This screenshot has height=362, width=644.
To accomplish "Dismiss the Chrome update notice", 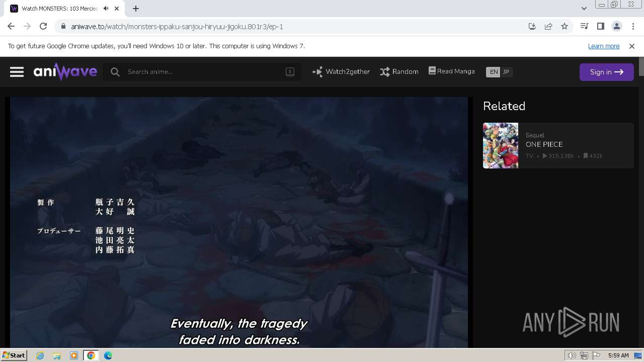I will pos(632,46).
